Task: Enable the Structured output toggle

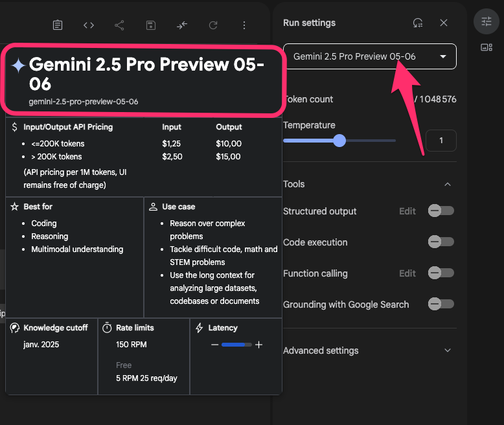Action: click(441, 211)
